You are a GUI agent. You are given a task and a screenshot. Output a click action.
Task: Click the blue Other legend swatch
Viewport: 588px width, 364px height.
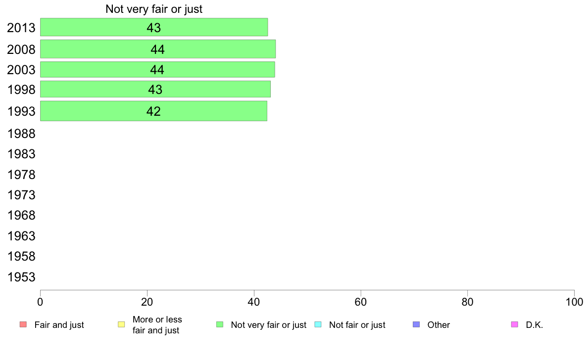click(x=416, y=324)
